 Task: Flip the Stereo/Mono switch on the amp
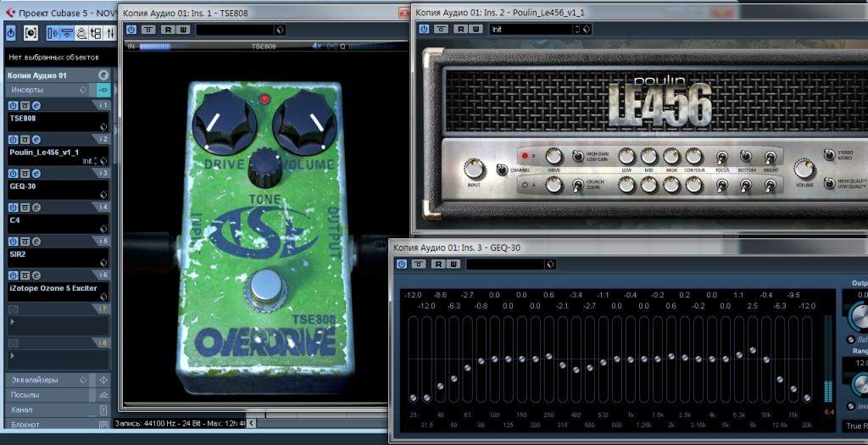(x=827, y=156)
